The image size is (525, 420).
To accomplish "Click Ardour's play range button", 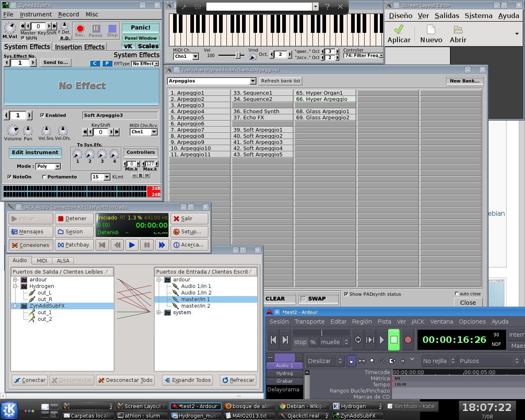I will pos(370,340).
